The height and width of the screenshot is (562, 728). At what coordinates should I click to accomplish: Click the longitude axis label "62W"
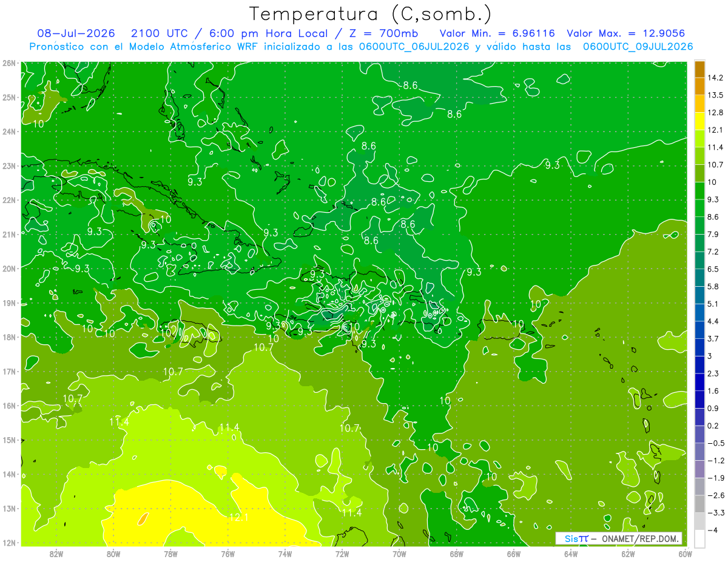pos(628,553)
